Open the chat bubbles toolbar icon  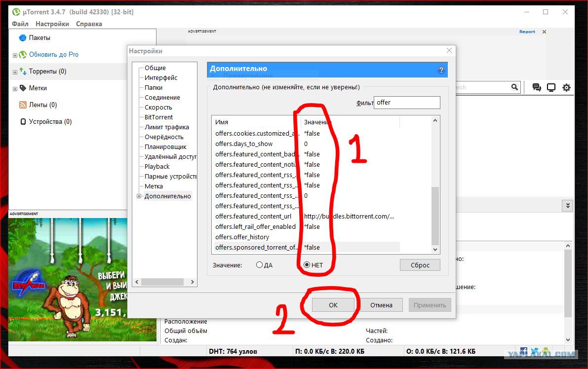point(537,87)
